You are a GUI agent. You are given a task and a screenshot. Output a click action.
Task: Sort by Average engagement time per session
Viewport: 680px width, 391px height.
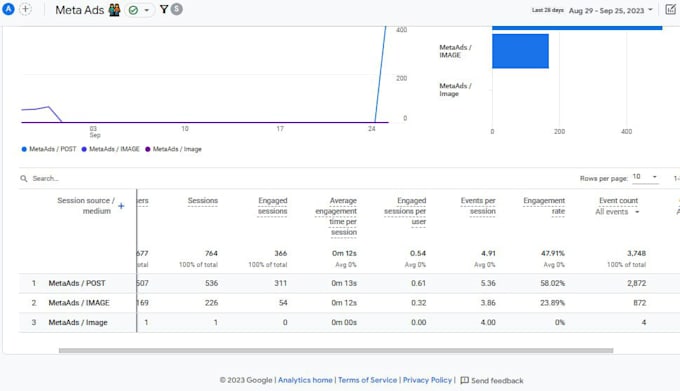tap(336, 216)
